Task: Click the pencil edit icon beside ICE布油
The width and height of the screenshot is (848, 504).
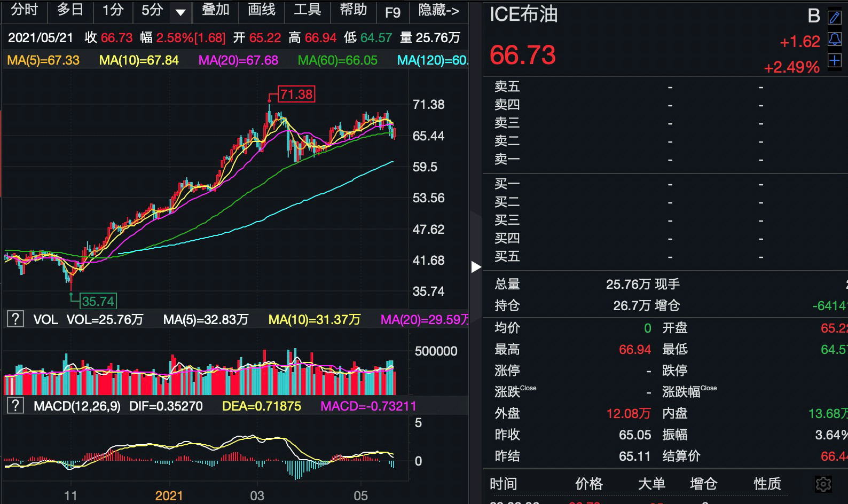Action: (834, 18)
